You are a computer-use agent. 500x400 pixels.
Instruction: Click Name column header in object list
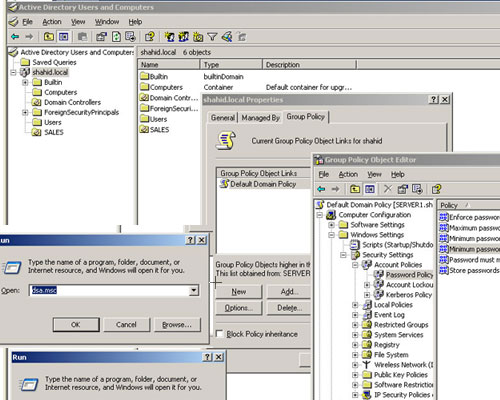(x=169, y=65)
